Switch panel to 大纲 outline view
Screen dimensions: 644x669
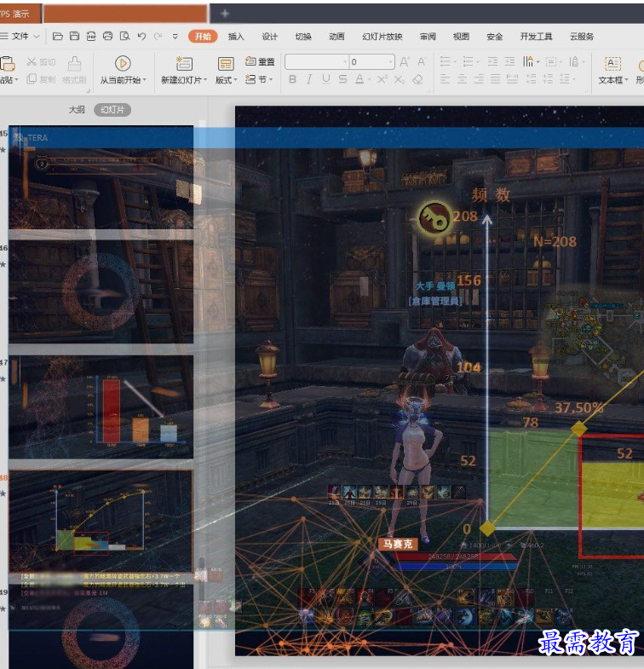click(x=77, y=110)
